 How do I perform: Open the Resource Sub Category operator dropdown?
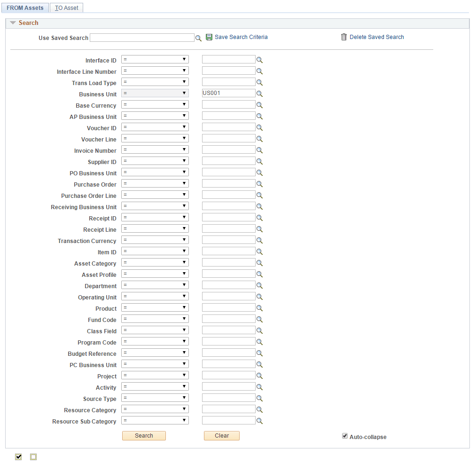click(x=155, y=420)
